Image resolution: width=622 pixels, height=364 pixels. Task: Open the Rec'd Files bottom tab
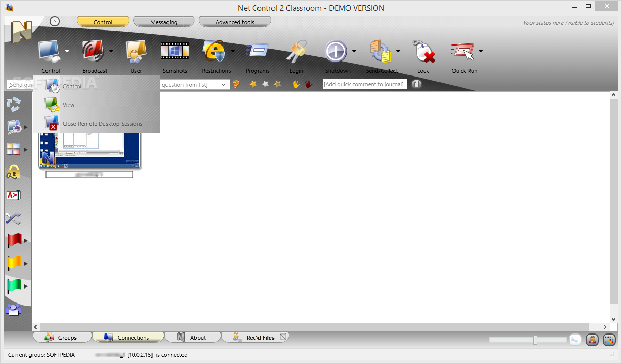[x=254, y=337]
